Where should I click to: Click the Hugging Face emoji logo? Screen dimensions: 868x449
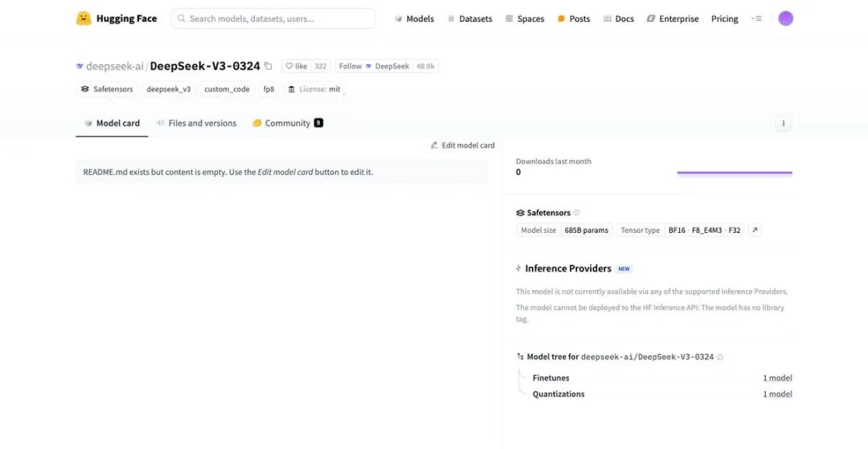click(x=84, y=18)
